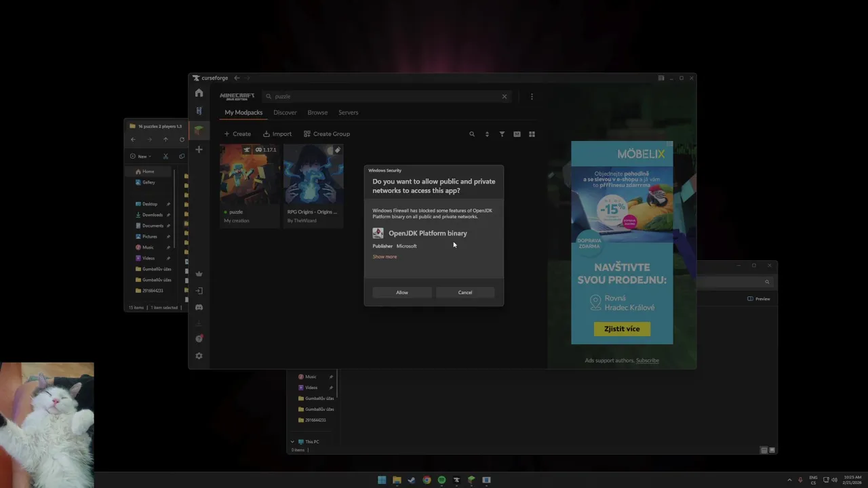Open the Show more link in firewall dialog
Screen dimensions: 868x488
point(384,256)
